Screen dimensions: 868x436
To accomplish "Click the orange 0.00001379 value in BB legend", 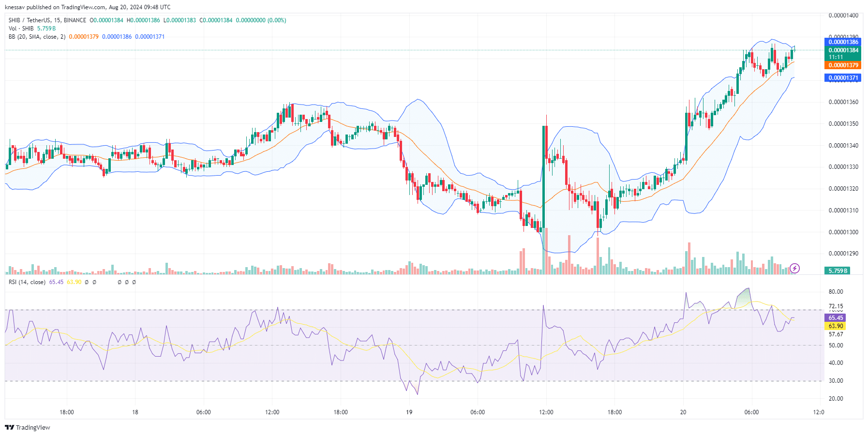I will pyautogui.click(x=84, y=37).
